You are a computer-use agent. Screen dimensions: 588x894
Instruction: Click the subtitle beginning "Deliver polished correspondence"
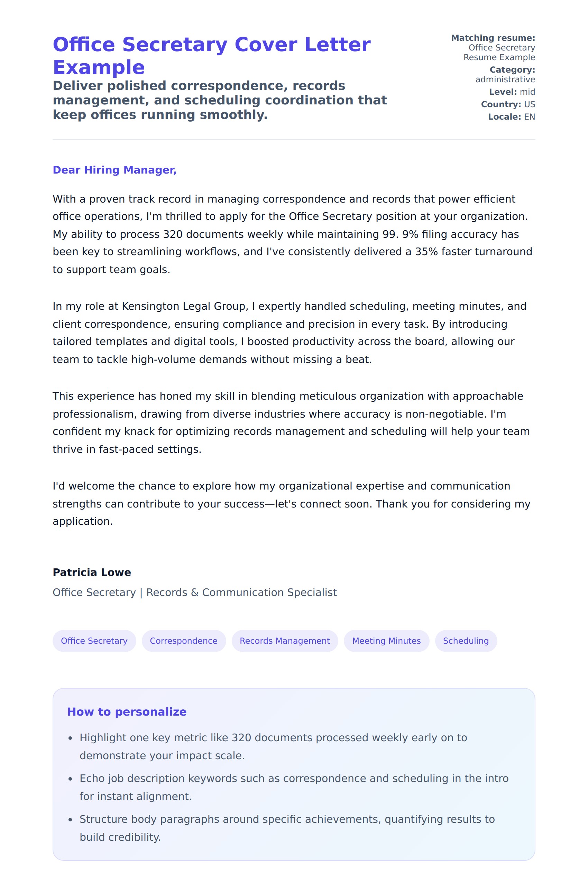point(220,100)
